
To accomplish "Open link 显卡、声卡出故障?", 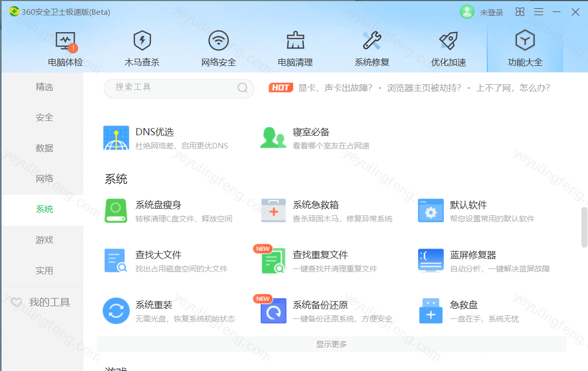I will (x=335, y=88).
